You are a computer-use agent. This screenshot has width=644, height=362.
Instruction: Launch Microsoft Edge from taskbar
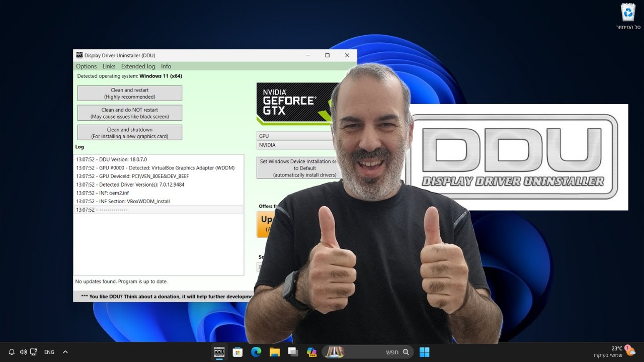coord(256,352)
